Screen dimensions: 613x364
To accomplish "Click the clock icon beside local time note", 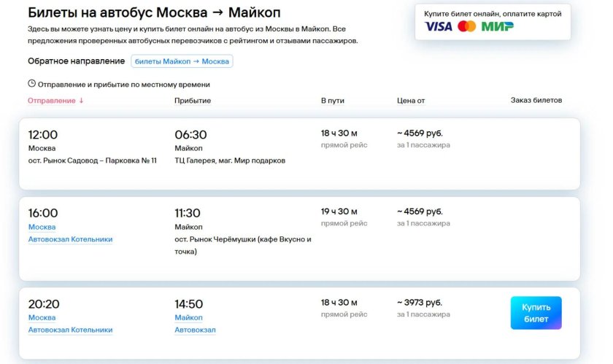I will 31,84.
